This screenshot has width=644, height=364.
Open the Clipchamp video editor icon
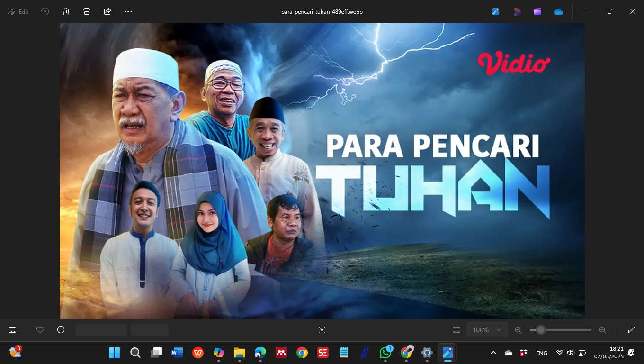(537, 11)
